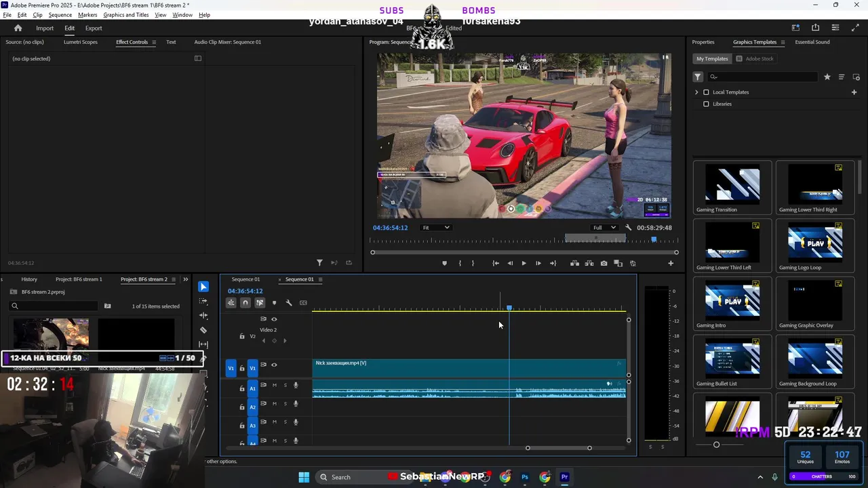This screenshot has width=868, height=488.
Task: Go to the Home screen
Action: [x=18, y=28]
